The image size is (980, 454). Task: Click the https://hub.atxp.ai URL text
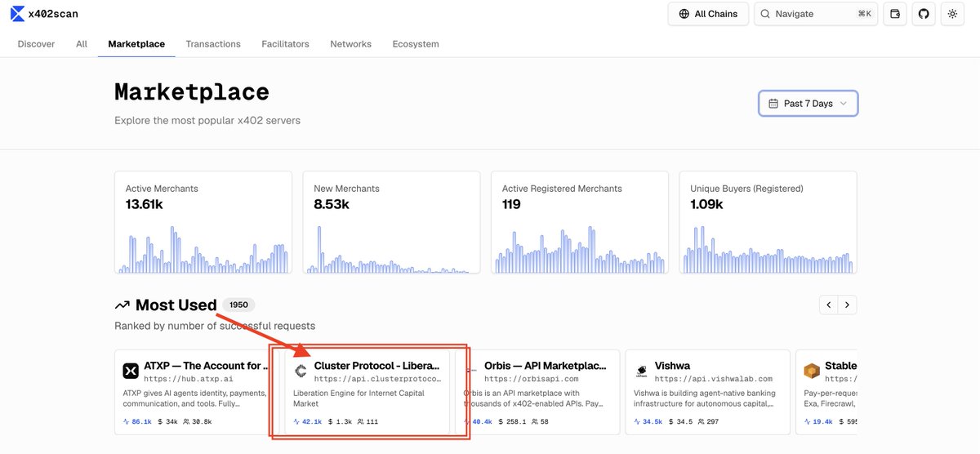click(x=189, y=379)
